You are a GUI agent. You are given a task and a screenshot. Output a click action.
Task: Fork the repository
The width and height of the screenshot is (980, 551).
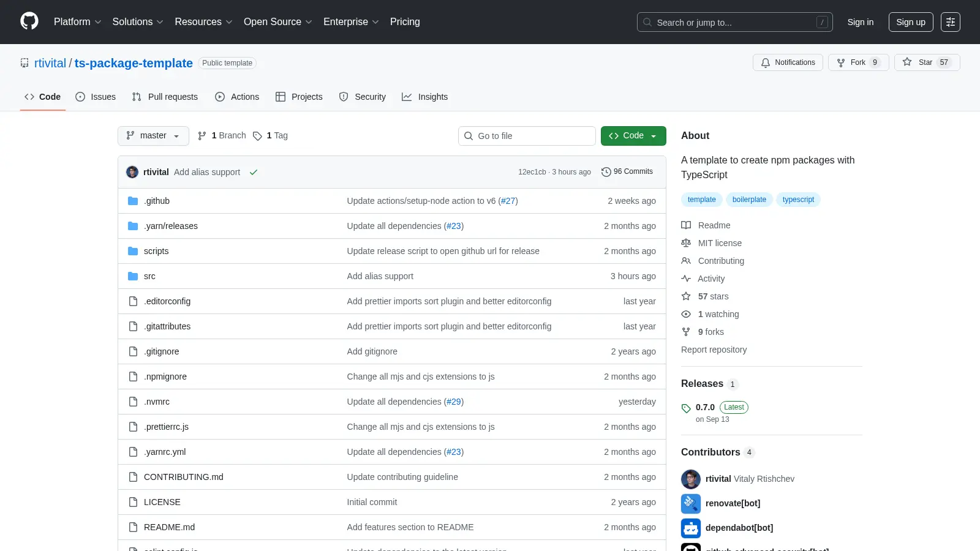(x=858, y=62)
